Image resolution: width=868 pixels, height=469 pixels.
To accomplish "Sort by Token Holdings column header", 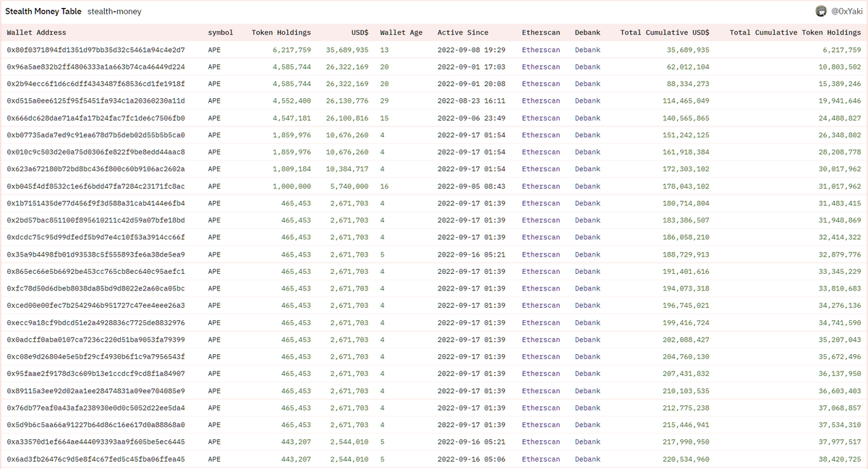I will [281, 33].
